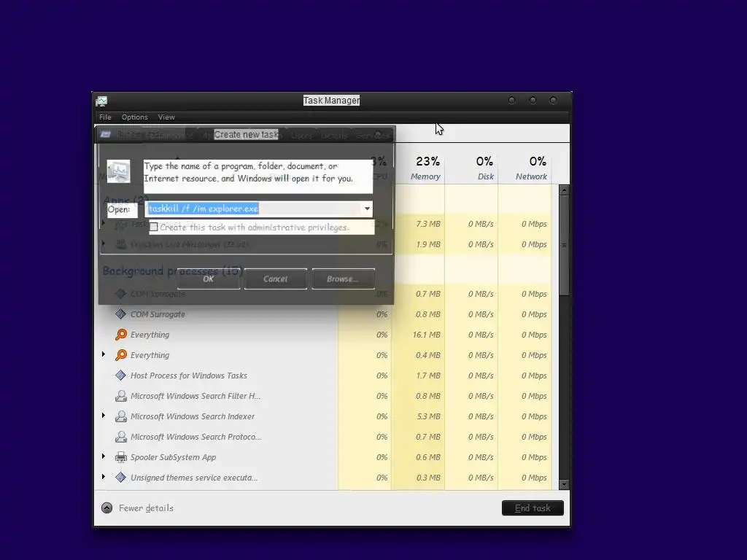Click the first Everything process icon
Viewport: 747px width, 560px height.
click(121, 334)
